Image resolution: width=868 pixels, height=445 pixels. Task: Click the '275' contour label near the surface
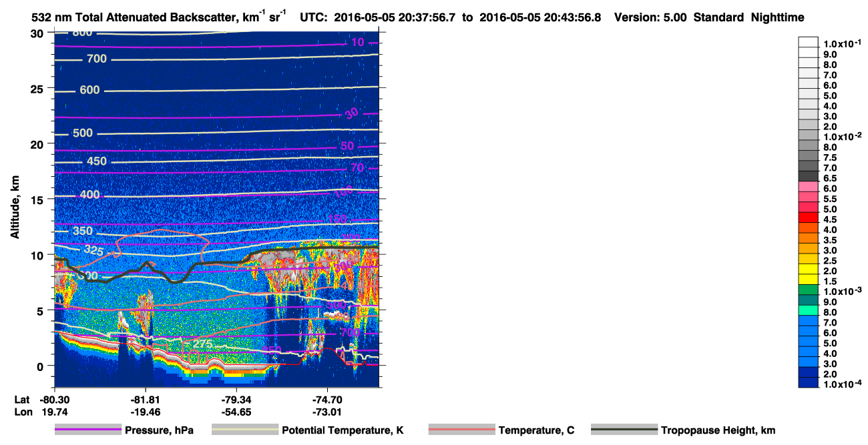(x=202, y=344)
